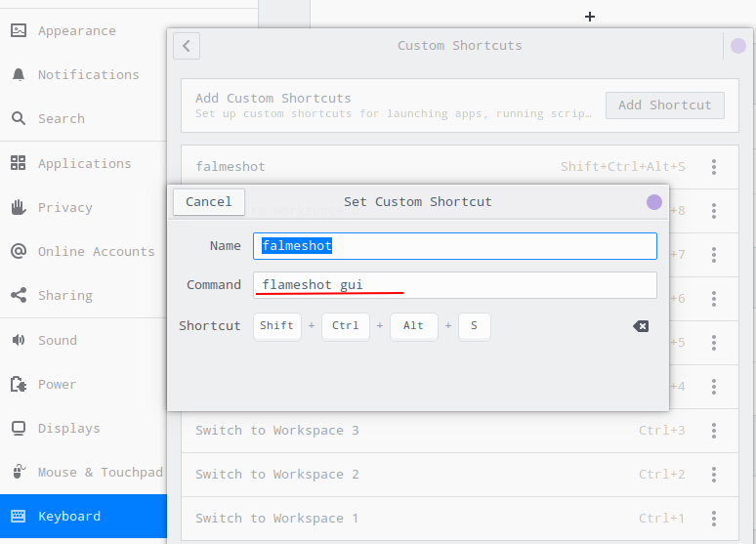756x544 pixels.
Task: Click the Name field containing falmeshot
Action: [454, 246]
